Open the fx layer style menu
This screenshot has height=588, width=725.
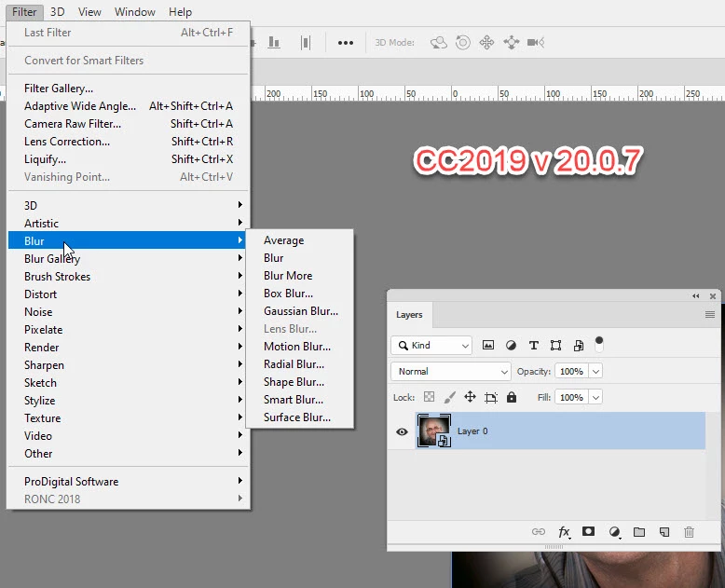click(x=564, y=532)
